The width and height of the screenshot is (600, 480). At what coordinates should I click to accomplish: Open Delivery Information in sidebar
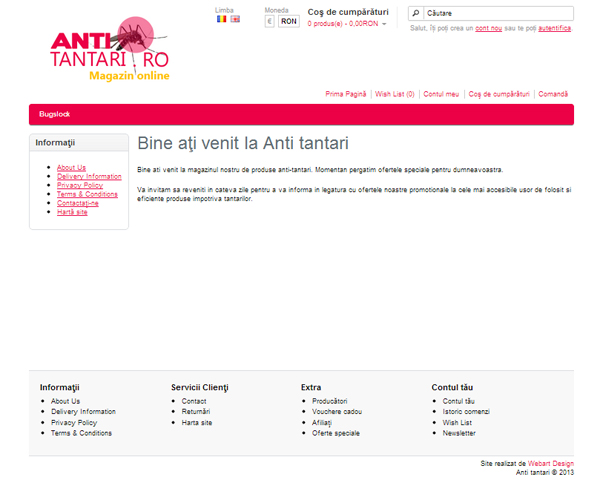pyautogui.click(x=89, y=176)
